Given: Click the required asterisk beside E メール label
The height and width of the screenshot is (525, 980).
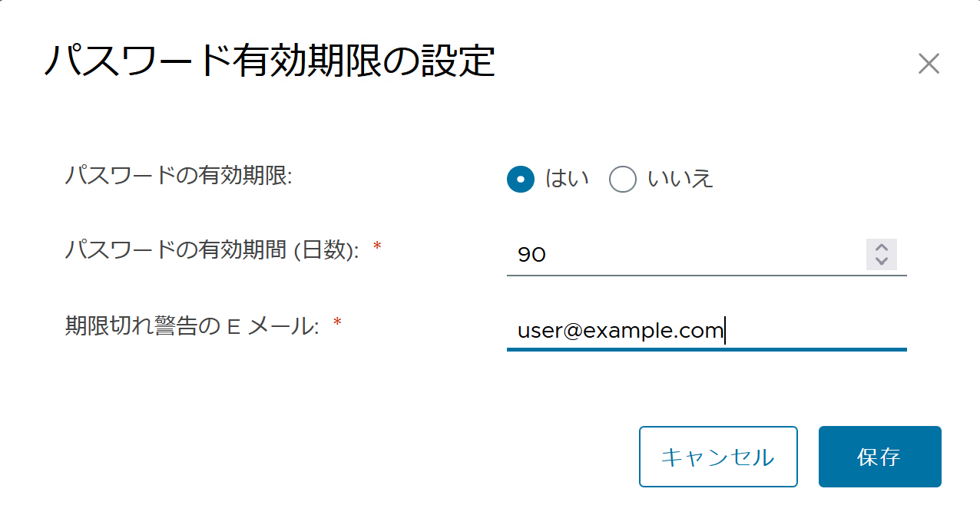Looking at the screenshot, I should click(x=336, y=324).
